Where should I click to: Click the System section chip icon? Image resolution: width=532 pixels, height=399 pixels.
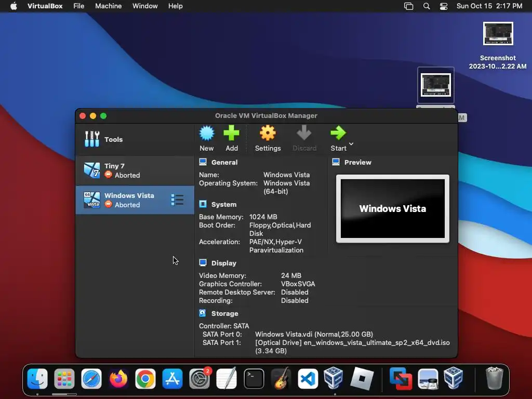pyautogui.click(x=203, y=204)
